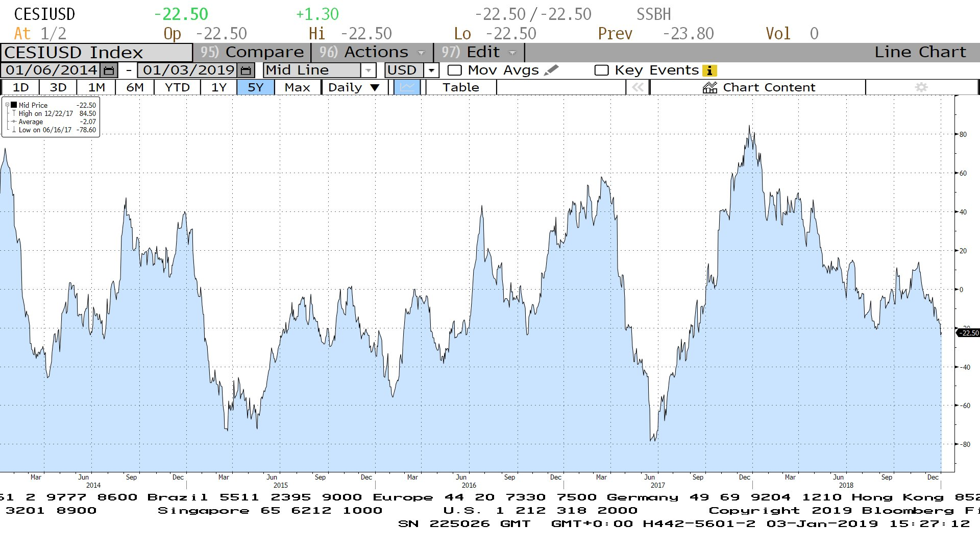
Task: Open Key Events yellow info icon
Action: click(x=709, y=70)
